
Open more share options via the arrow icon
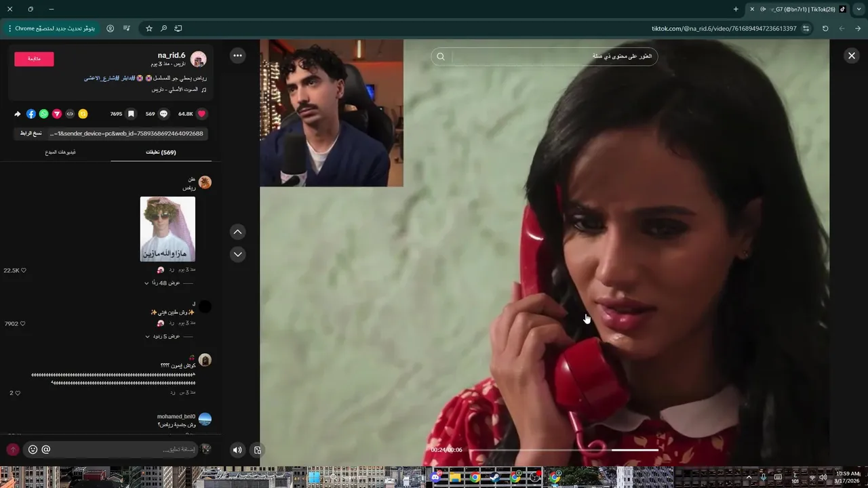(18, 114)
